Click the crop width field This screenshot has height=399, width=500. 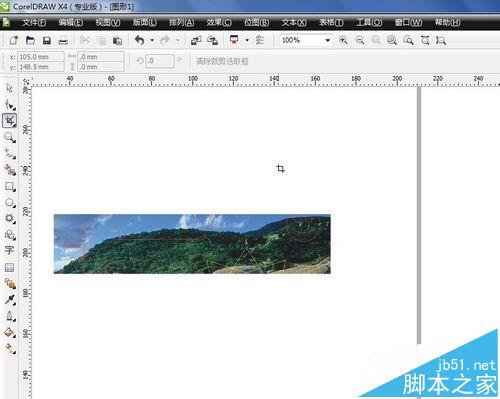click(101, 57)
